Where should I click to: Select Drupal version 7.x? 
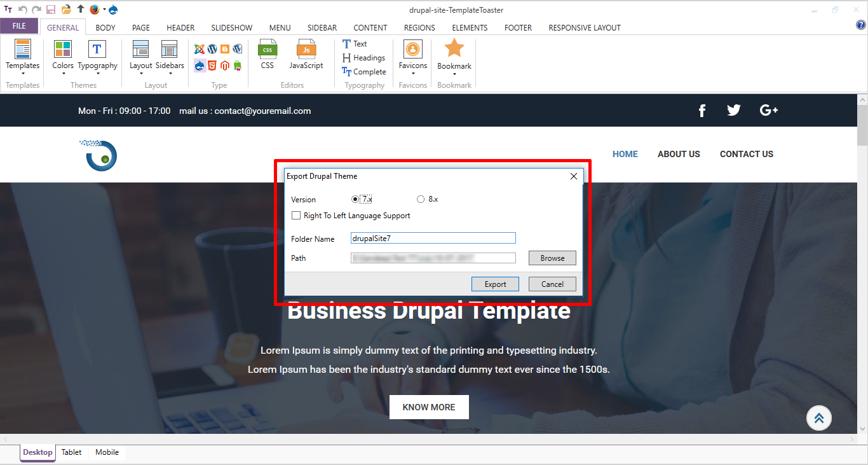point(355,199)
